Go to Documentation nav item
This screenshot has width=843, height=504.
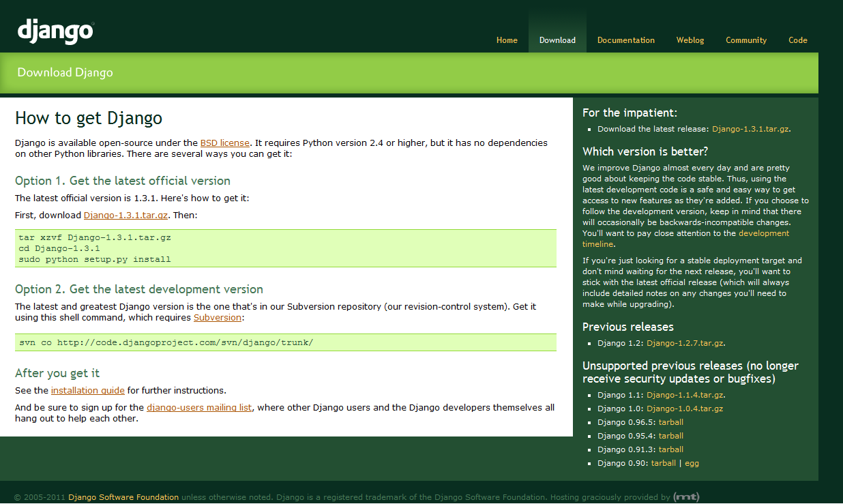tap(626, 40)
